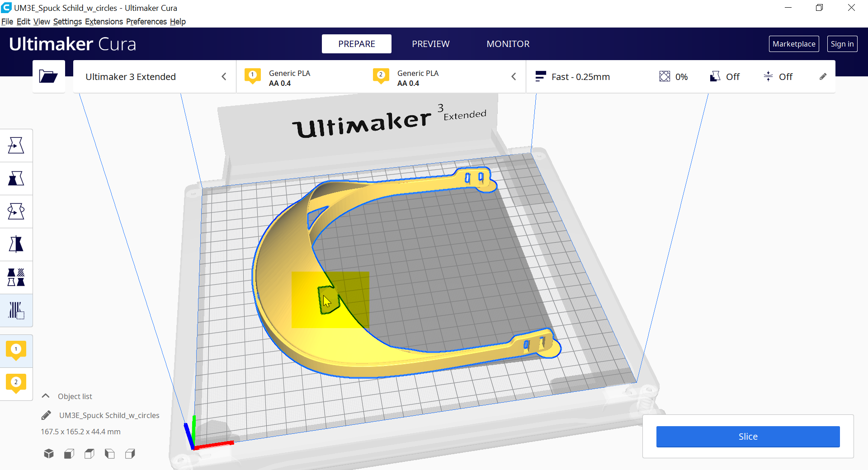Switch to the PREVIEW tab

[x=430, y=44]
